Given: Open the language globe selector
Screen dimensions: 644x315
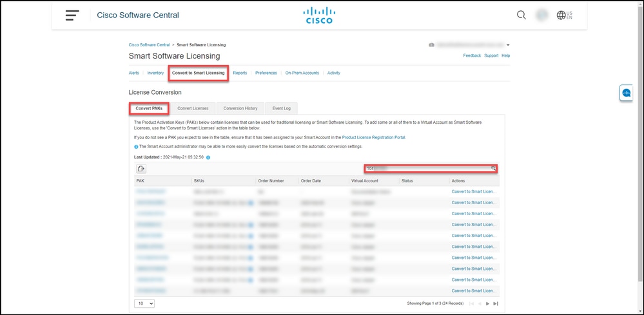Looking at the screenshot, I should (565, 15).
